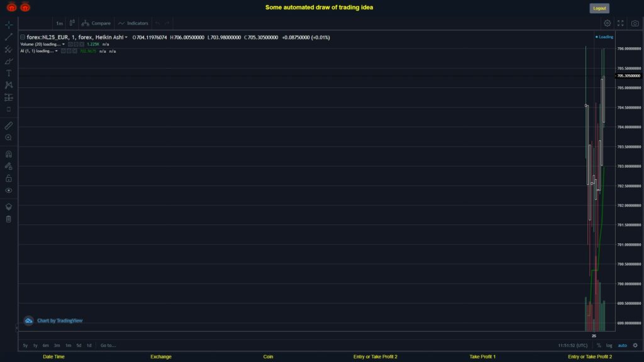Click the undo arrow
This screenshot has width=644, height=362.
point(157,23)
